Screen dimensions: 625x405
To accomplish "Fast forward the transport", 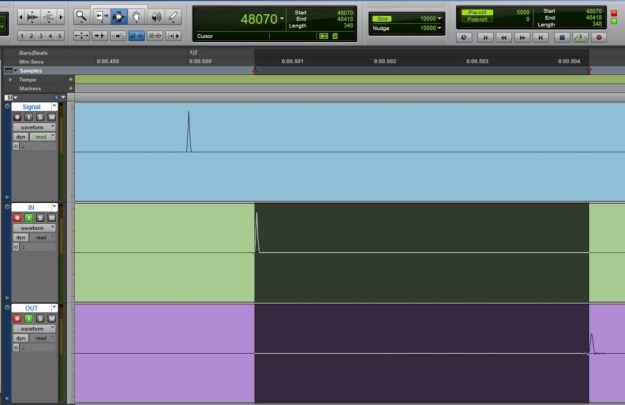I will click(x=522, y=37).
